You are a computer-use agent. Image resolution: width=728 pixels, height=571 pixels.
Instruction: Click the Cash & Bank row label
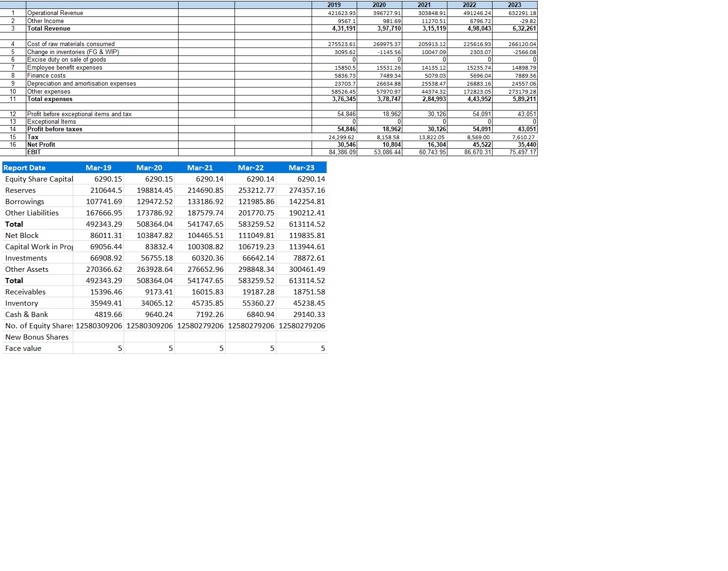click(x=27, y=314)
